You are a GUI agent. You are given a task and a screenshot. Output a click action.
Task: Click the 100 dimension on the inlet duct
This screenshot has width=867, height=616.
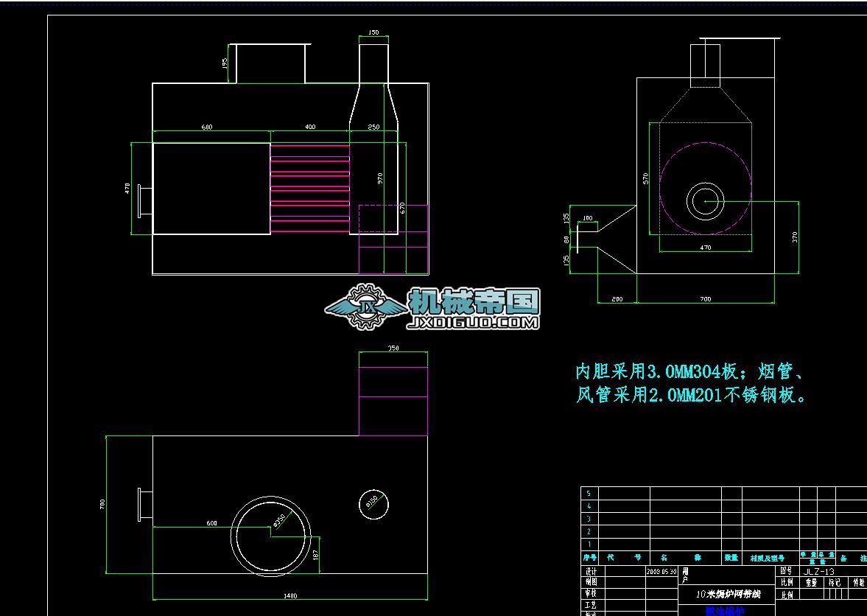pos(587,218)
